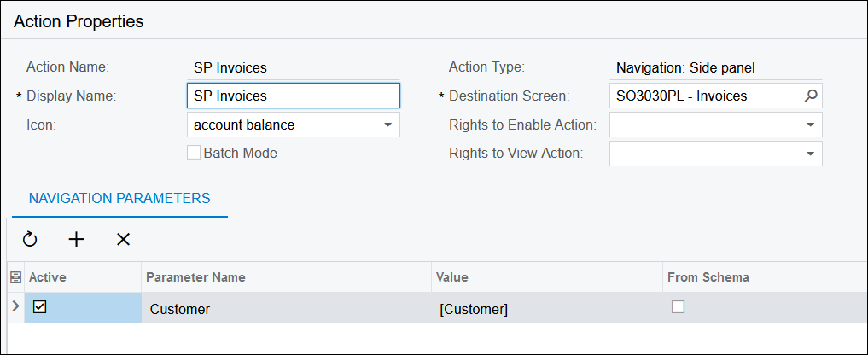Open the Icon dropdown list
This screenshot has height=355, width=868.
(x=387, y=125)
